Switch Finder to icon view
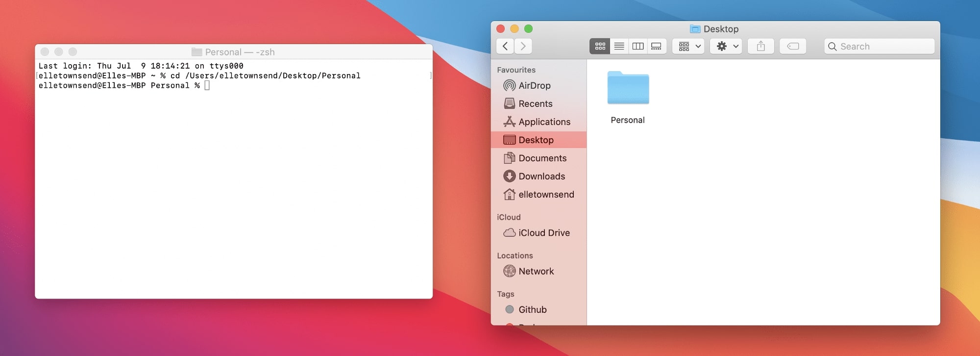Viewport: 980px width, 356px height. (600, 46)
